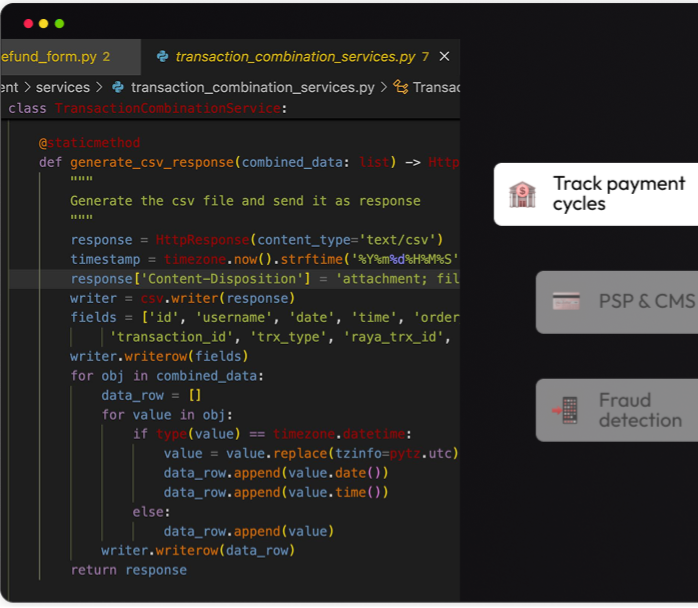The height and width of the screenshot is (608, 698).
Task: Click the Python icon in the active editor tab
Action: tap(161, 57)
